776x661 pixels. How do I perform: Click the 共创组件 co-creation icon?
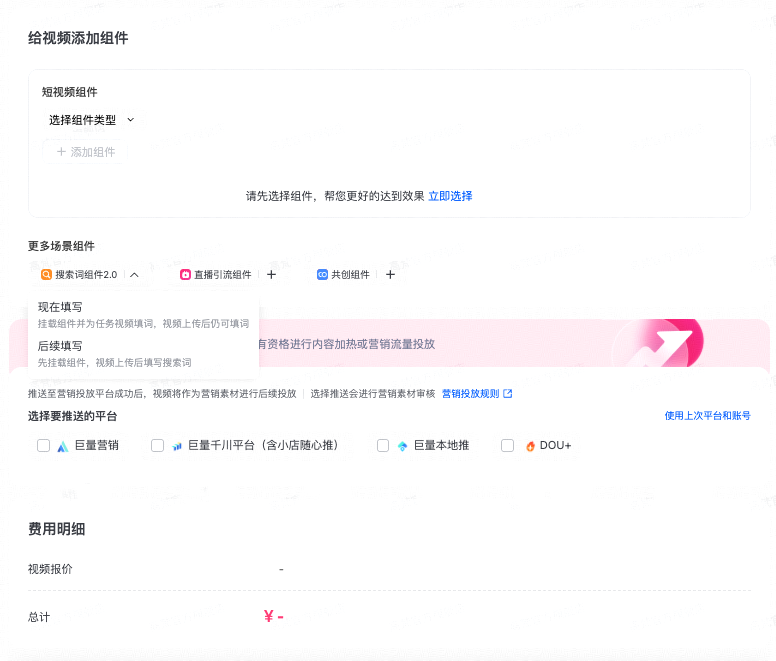click(322, 275)
